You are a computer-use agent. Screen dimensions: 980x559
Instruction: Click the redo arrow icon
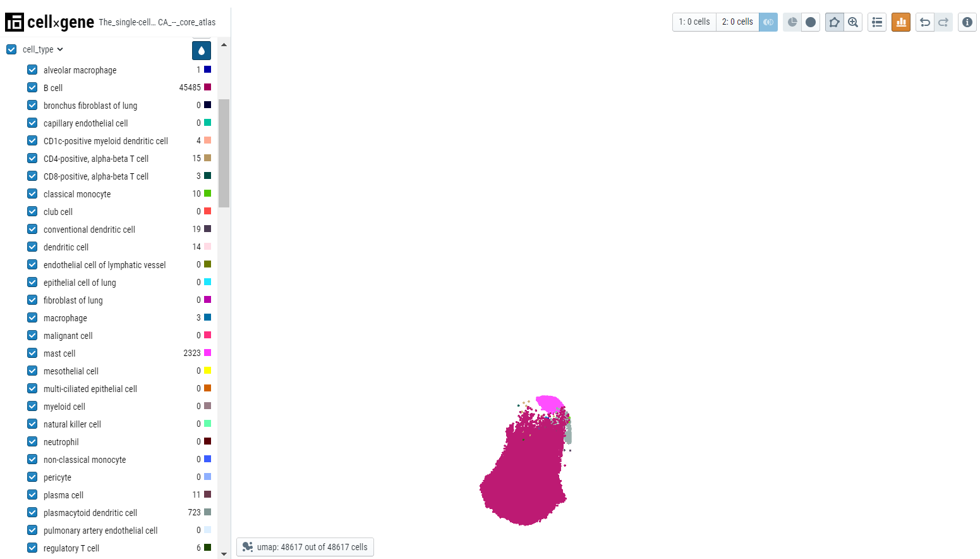[943, 22]
